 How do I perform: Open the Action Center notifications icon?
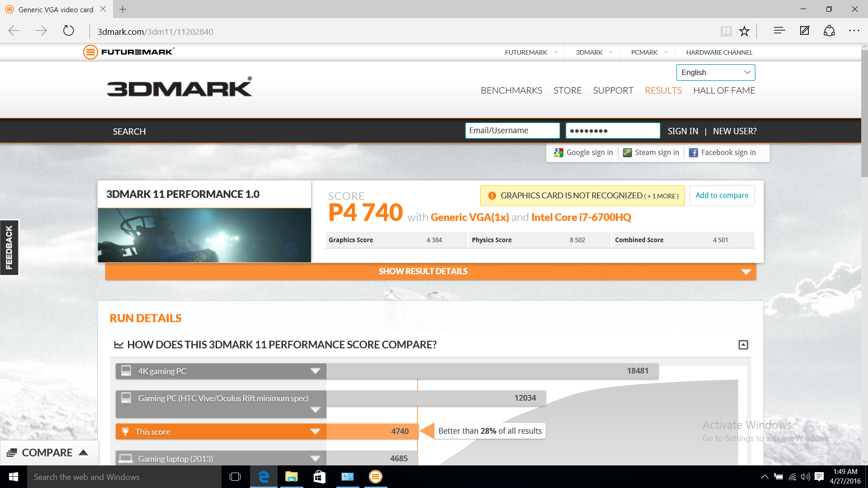pos(819,477)
